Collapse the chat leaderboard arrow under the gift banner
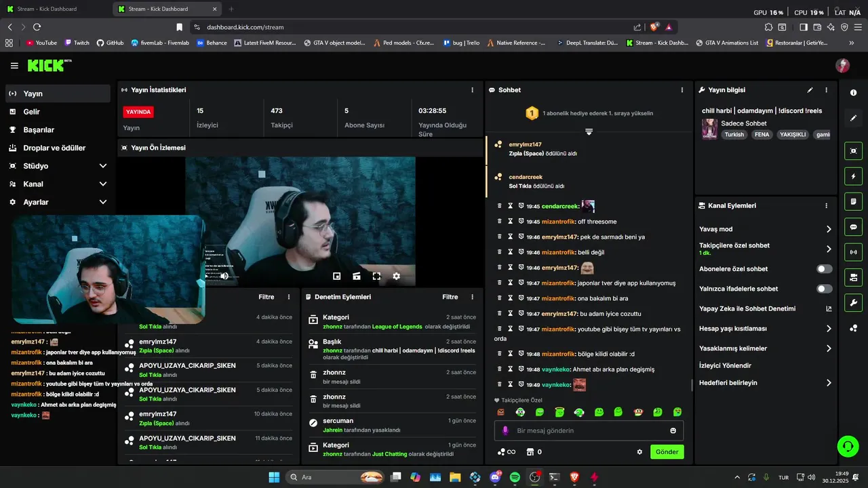The height and width of the screenshot is (488, 868). point(589,131)
